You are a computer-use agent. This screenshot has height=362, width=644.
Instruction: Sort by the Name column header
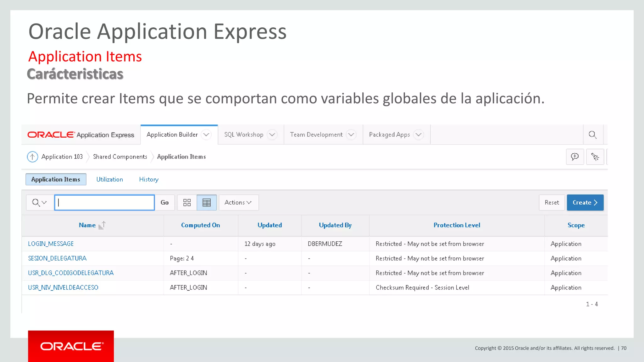(x=87, y=225)
